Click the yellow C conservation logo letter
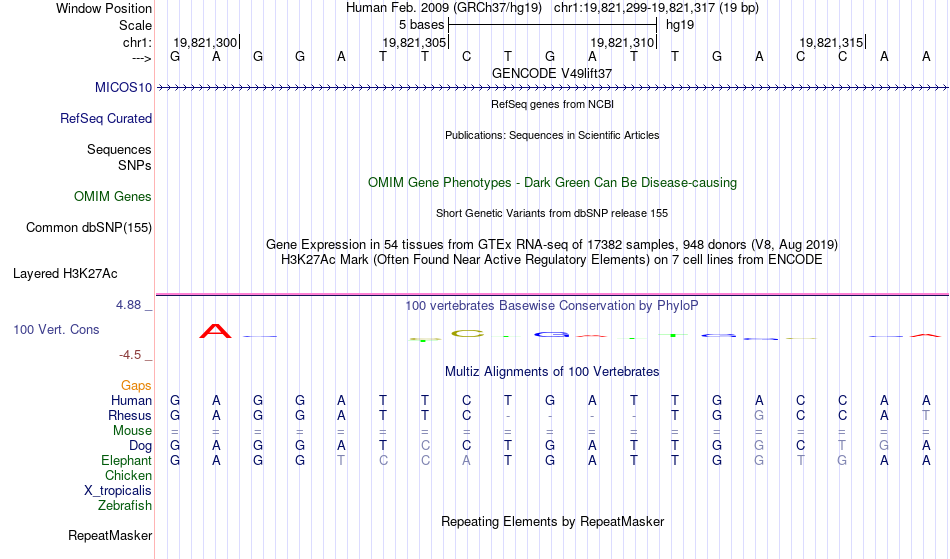The height and width of the screenshot is (559, 950). pyautogui.click(x=467, y=333)
